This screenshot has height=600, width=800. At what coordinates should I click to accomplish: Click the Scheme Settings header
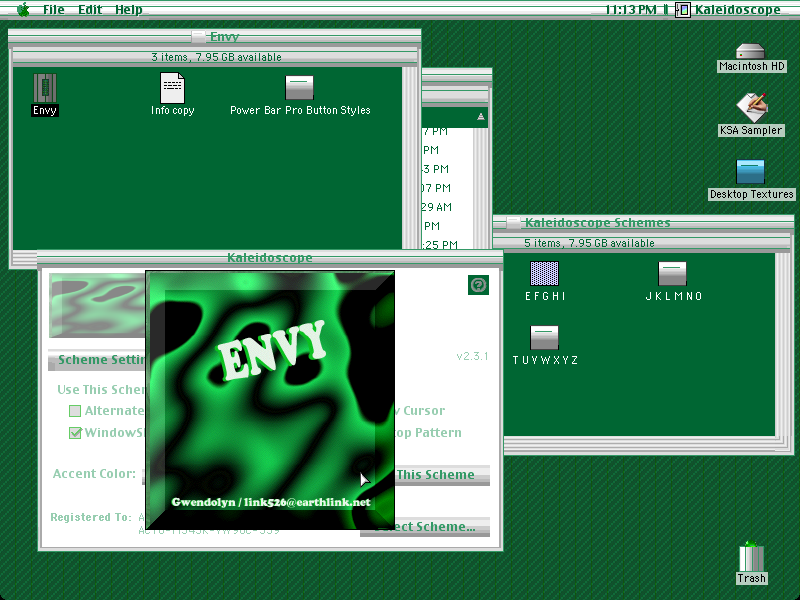coord(97,360)
